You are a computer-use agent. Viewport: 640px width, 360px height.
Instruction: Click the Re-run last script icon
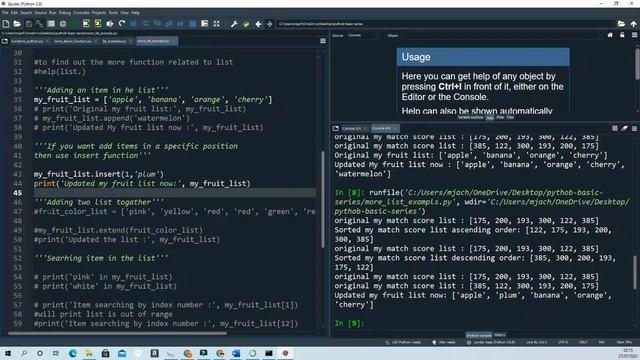[122, 24]
